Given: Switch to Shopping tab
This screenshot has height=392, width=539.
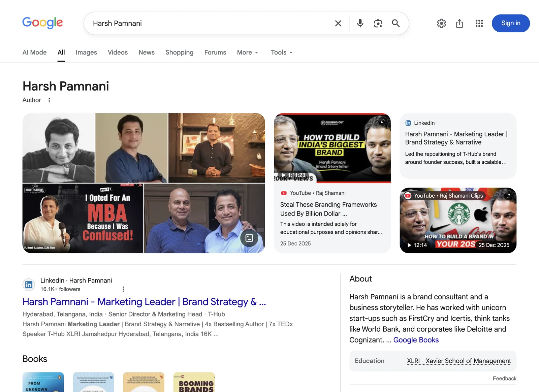Looking at the screenshot, I should click(x=179, y=52).
